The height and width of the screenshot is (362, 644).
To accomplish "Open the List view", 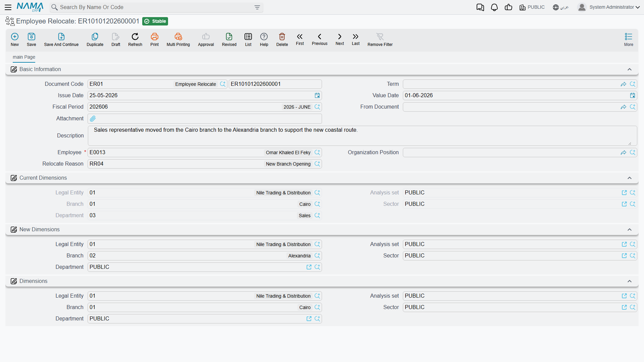I will (x=248, y=40).
